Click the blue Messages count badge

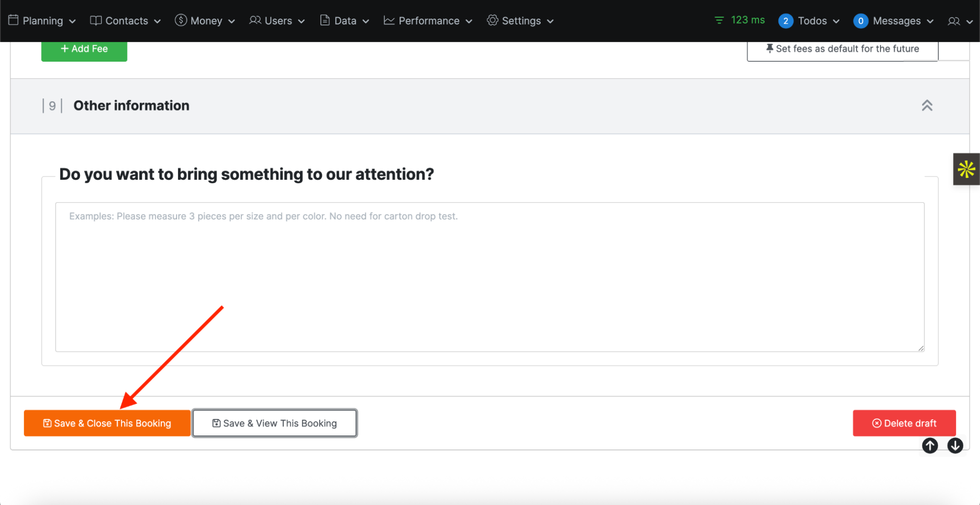[x=860, y=21]
